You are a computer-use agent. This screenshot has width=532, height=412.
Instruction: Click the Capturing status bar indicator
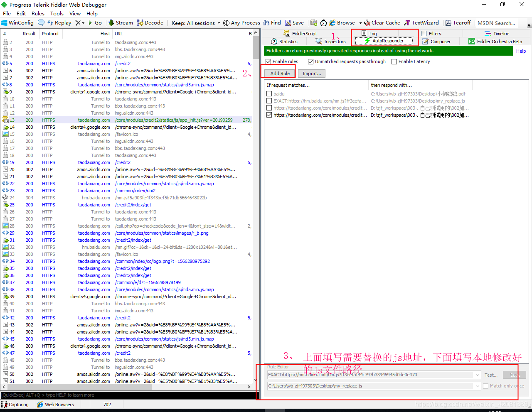[x=15, y=405]
